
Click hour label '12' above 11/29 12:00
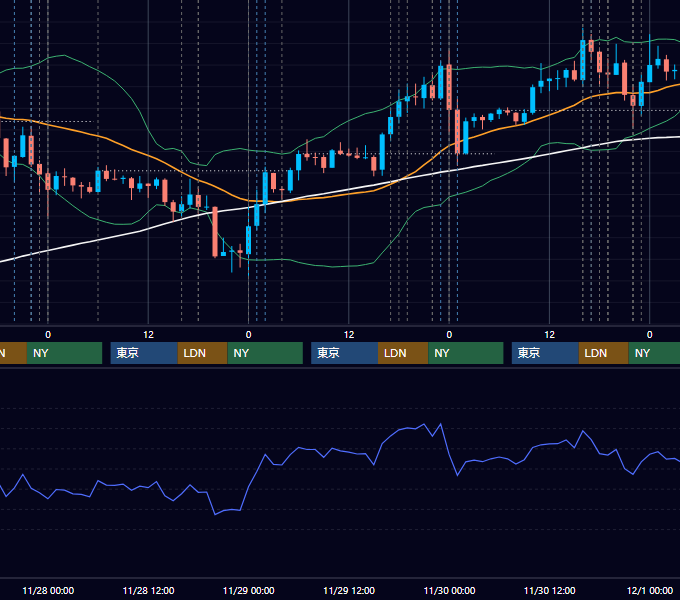[x=349, y=335]
